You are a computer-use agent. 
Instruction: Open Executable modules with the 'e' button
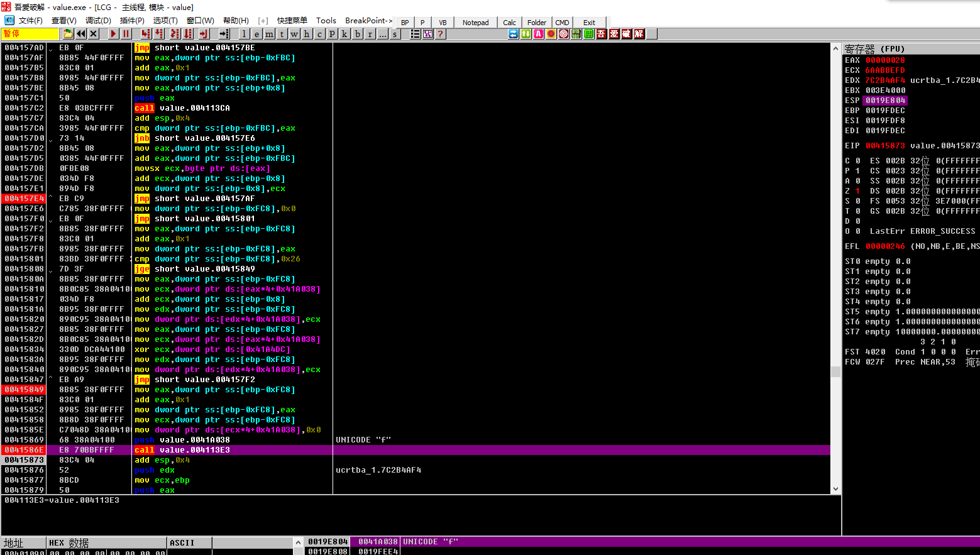[x=256, y=34]
